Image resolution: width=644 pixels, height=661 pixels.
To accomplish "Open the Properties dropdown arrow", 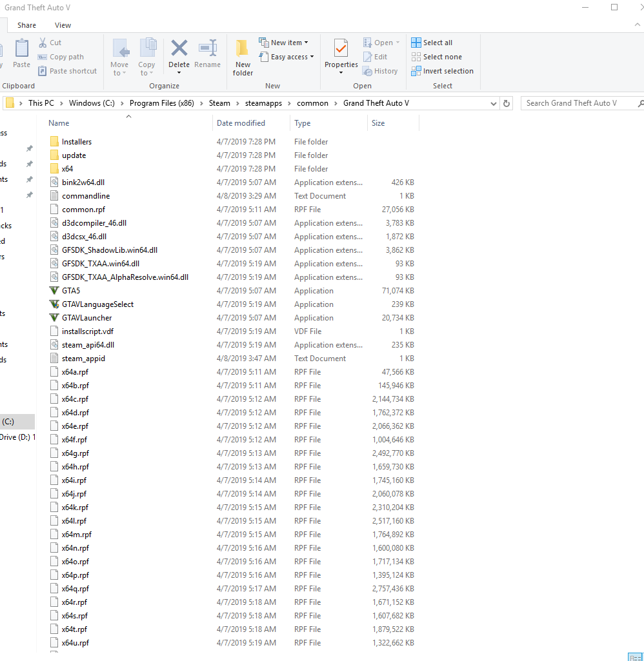I will click(x=341, y=73).
